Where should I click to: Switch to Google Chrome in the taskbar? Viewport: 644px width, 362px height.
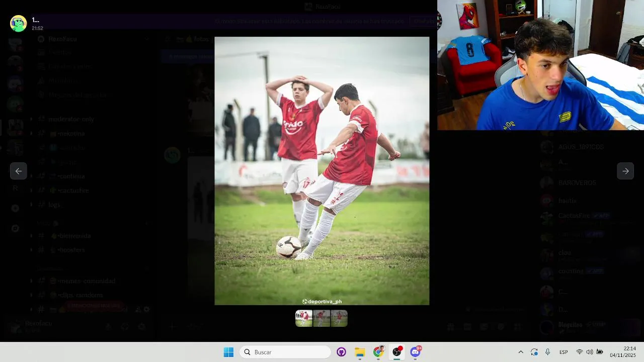tap(378, 352)
